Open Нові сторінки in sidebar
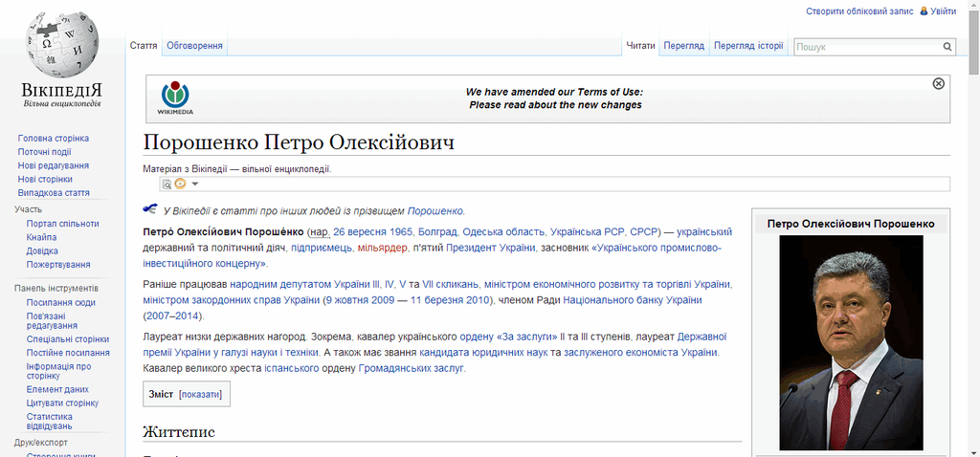The width and height of the screenshot is (980, 457). click(45, 179)
